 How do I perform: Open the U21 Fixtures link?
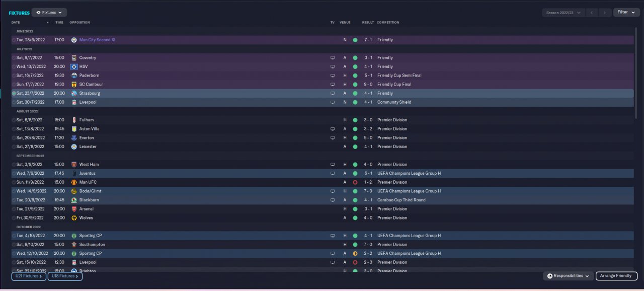(x=29, y=276)
